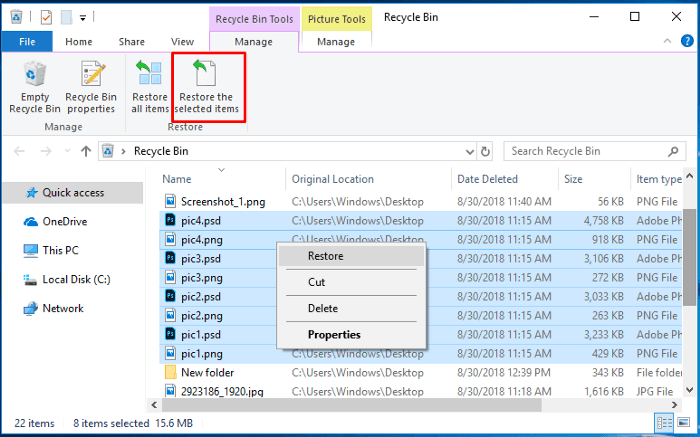Screen dimensions: 700x437
Task: Click the horizontal scrollbar track
Action: (605, 405)
